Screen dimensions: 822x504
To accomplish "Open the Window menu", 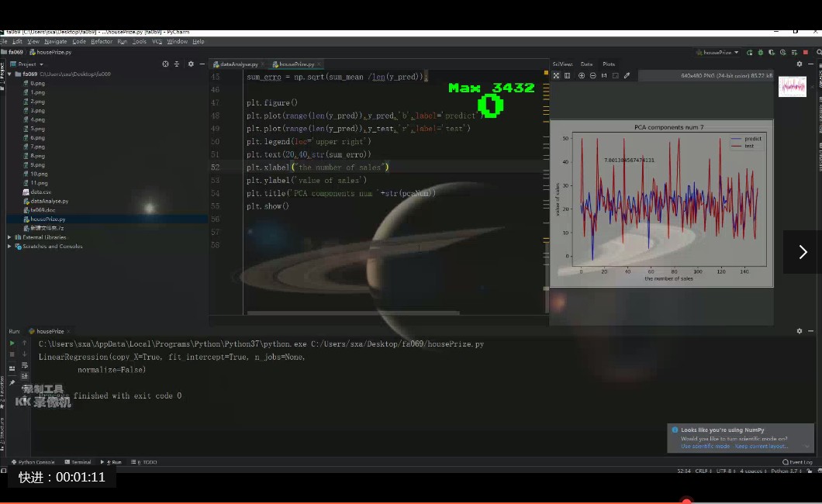I will tap(177, 41).
